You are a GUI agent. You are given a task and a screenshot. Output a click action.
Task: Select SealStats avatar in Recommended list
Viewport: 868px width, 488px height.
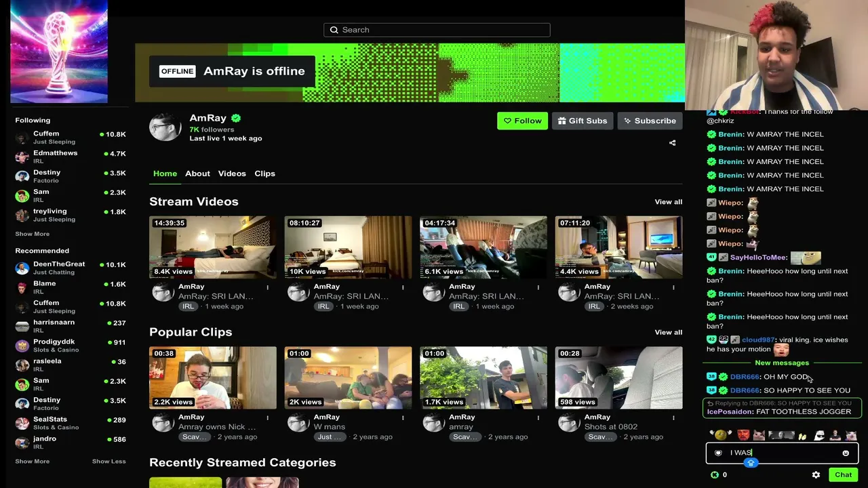22,424
